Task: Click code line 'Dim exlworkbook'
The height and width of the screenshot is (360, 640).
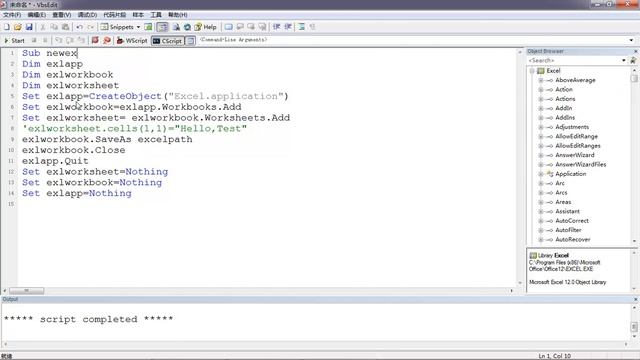Action: tap(68, 75)
